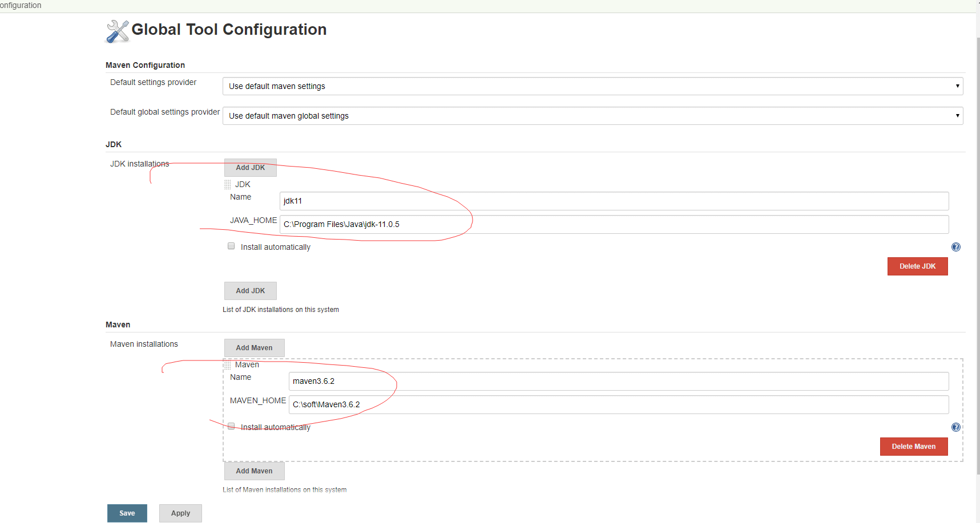Open help for JDK Install automatically
The height and width of the screenshot is (523, 980).
[955, 247]
